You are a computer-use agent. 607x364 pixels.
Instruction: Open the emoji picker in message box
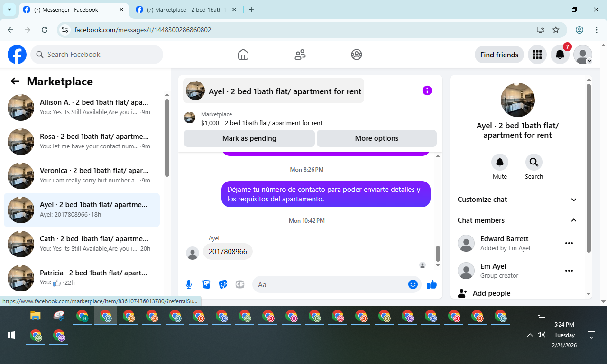[413, 284]
